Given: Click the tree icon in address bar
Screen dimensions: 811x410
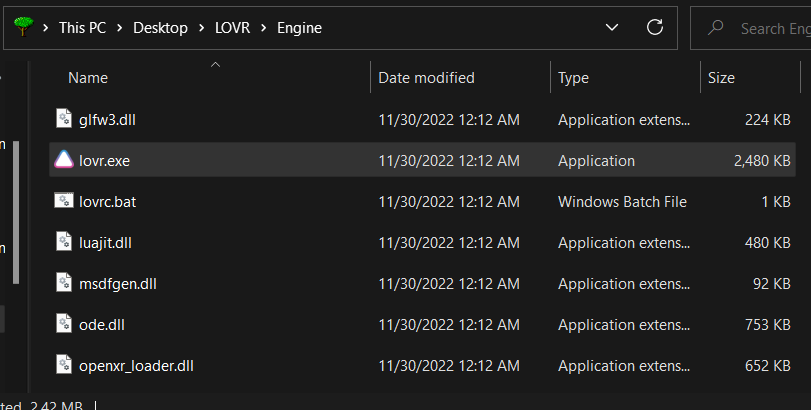Looking at the screenshot, I should click(23, 27).
